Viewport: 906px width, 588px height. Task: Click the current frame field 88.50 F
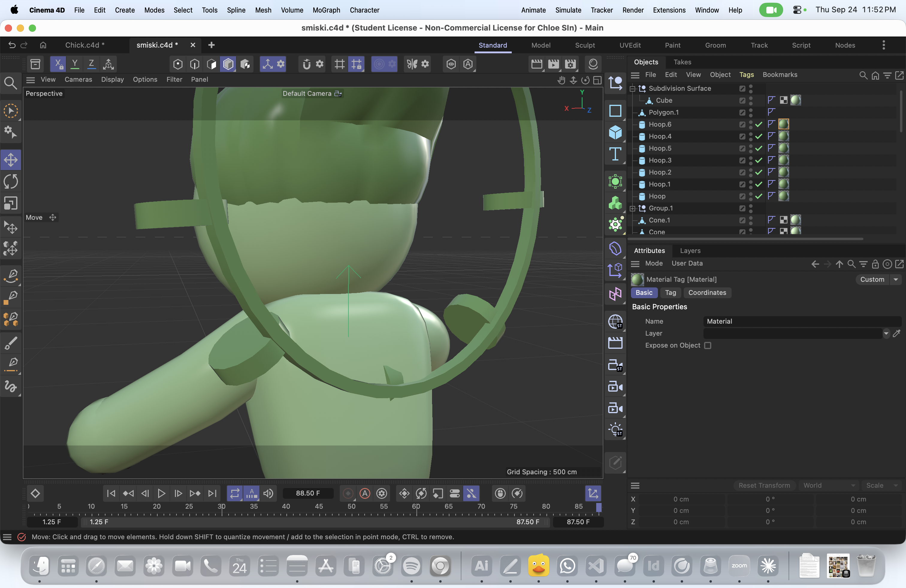tap(308, 493)
